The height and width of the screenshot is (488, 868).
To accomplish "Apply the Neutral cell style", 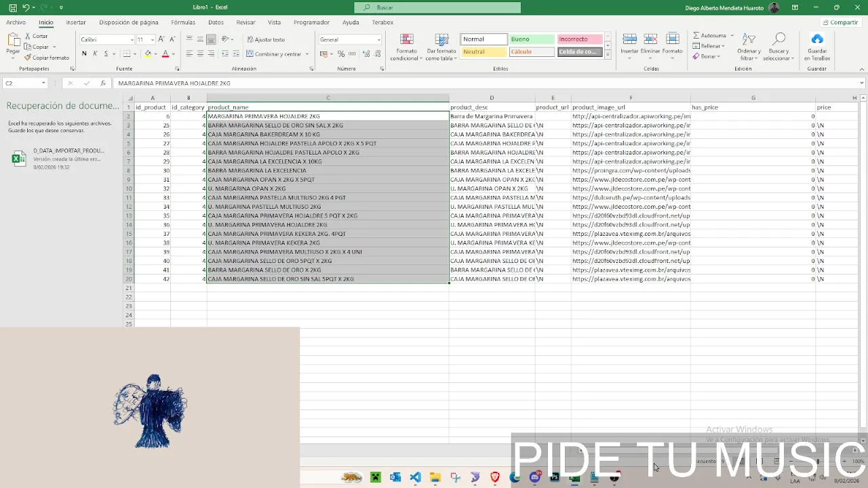I will (x=484, y=52).
